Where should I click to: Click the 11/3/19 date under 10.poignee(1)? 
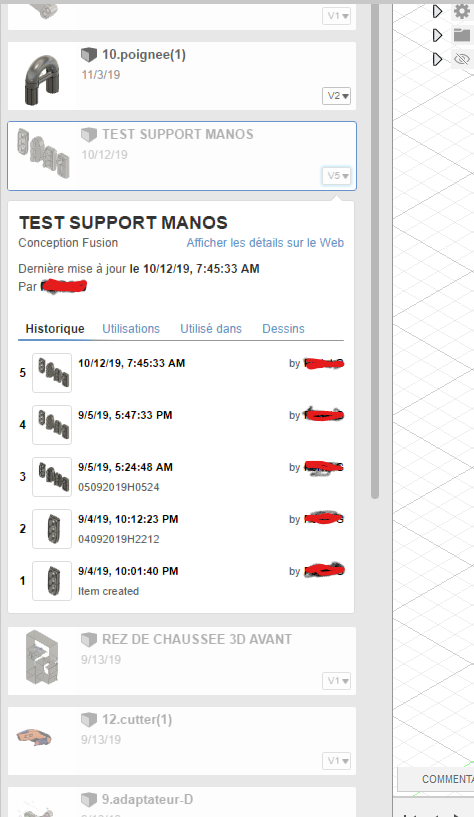(101, 75)
